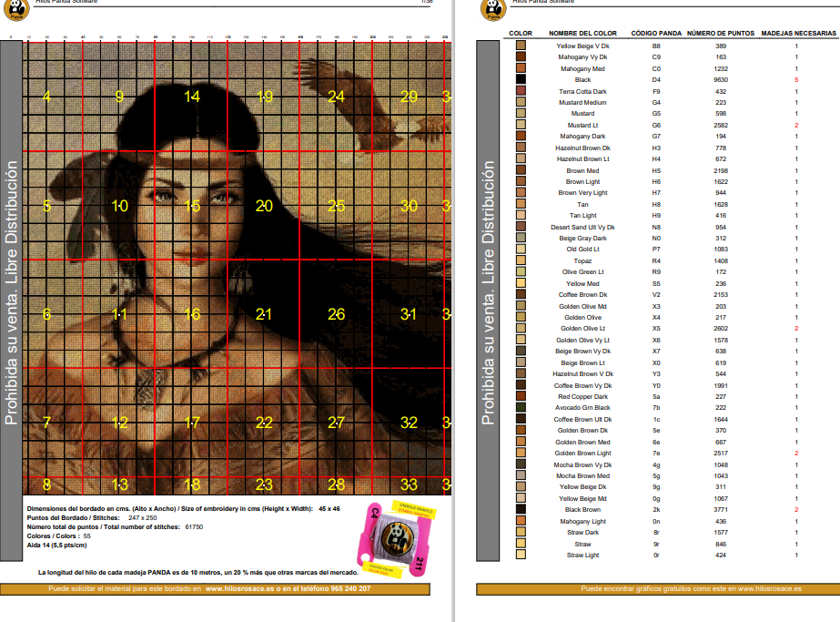Select the Black (D4) color swatch
Image resolution: width=840 pixels, height=622 pixels.
tap(521, 79)
